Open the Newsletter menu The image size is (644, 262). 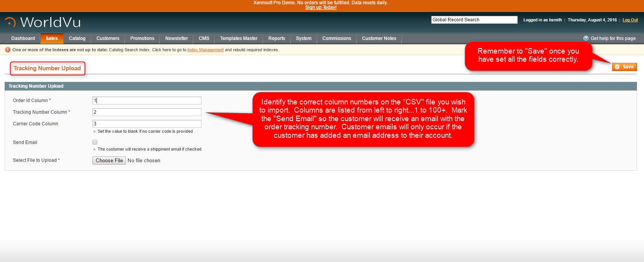click(177, 38)
